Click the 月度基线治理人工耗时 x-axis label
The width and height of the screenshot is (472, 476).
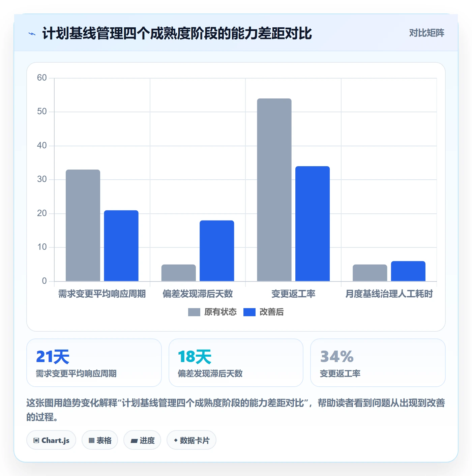point(389,294)
